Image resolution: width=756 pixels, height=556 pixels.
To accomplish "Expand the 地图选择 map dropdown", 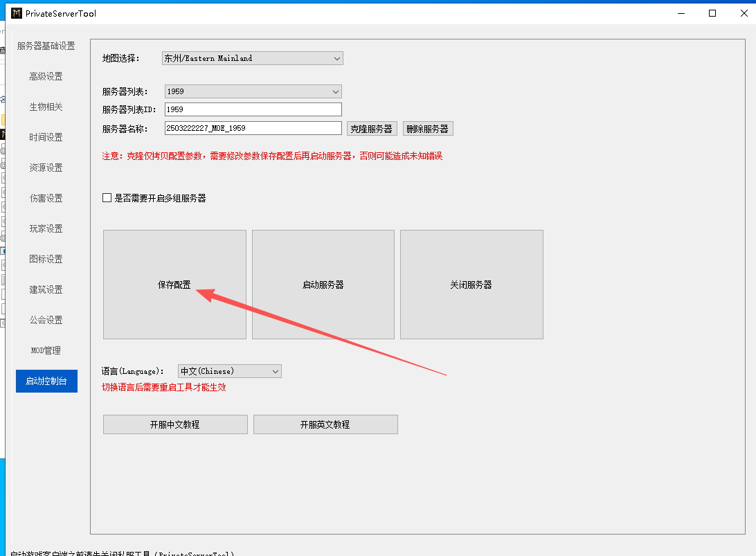I will click(253, 59).
